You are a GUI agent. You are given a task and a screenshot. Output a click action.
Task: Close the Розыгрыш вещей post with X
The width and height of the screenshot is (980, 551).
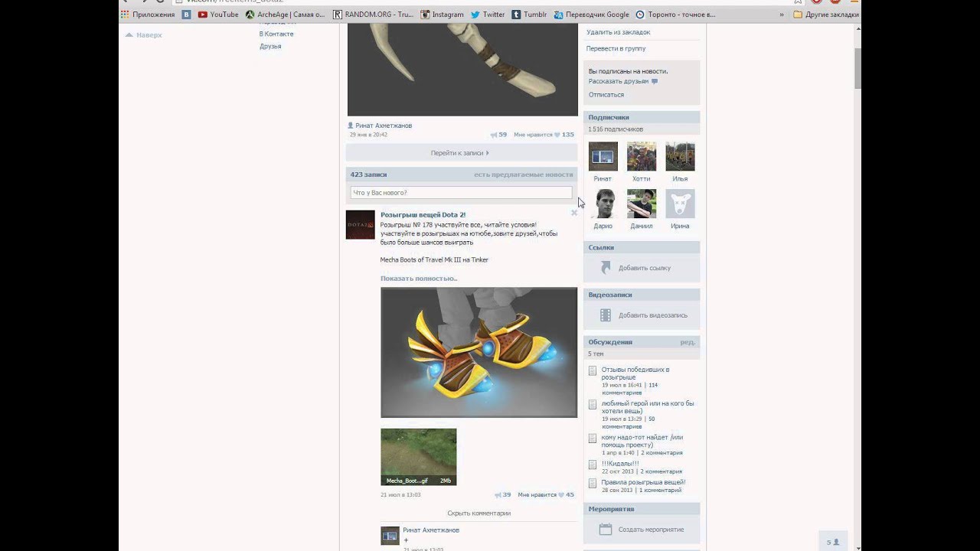pos(573,213)
